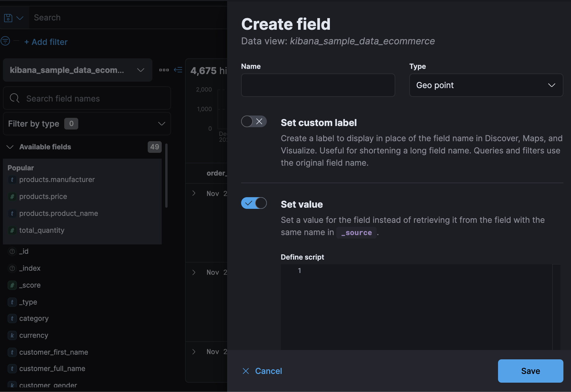Click the text type icon for category

pos(12,318)
